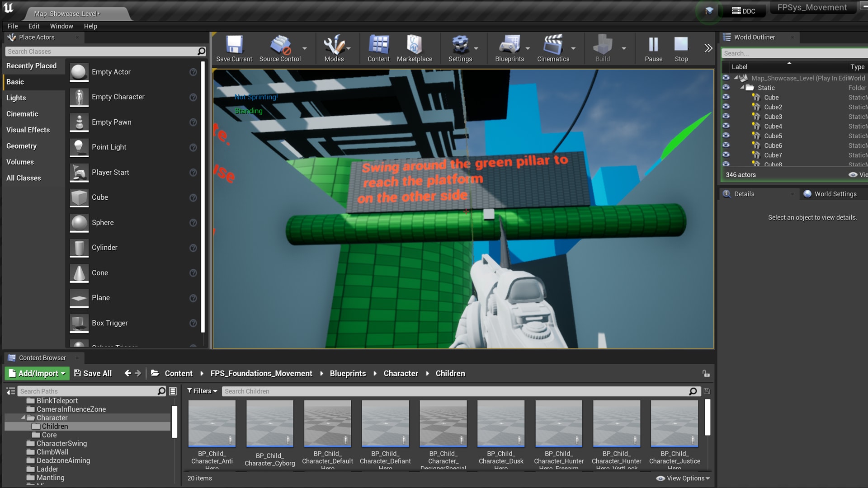Open the Help menu
Image resolution: width=868 pixels, height=488 pixels.
[90, 26]
